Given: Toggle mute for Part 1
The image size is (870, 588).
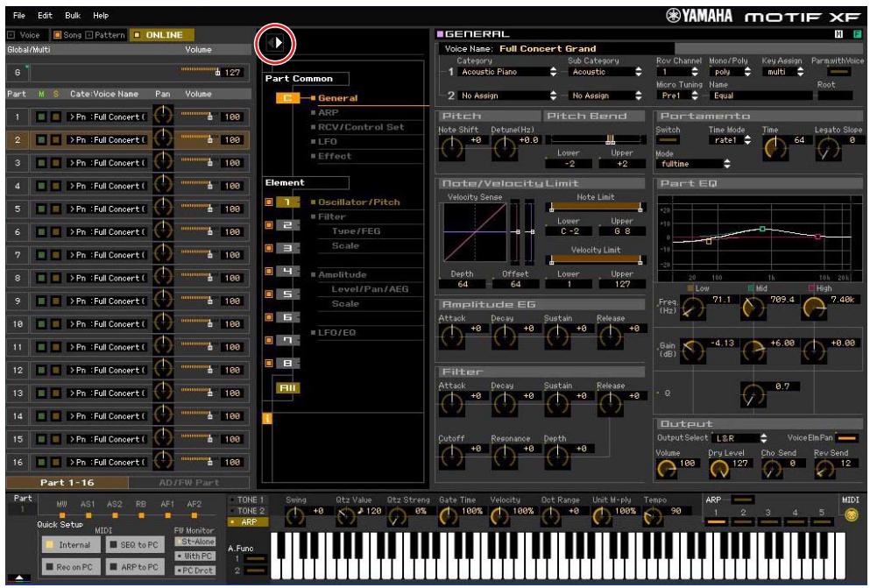Looking at the screenshot, I should [x=41, y=117].
